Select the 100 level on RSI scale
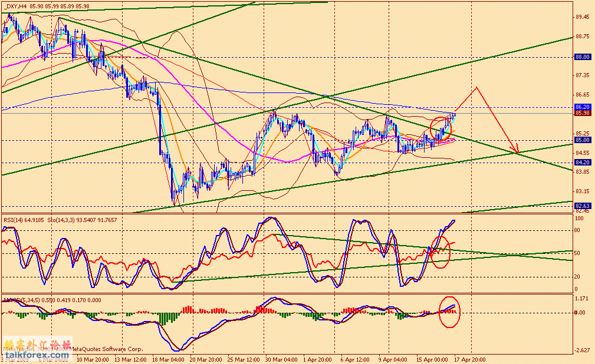This screenshot has height=364, width=595. click(579, 219)
